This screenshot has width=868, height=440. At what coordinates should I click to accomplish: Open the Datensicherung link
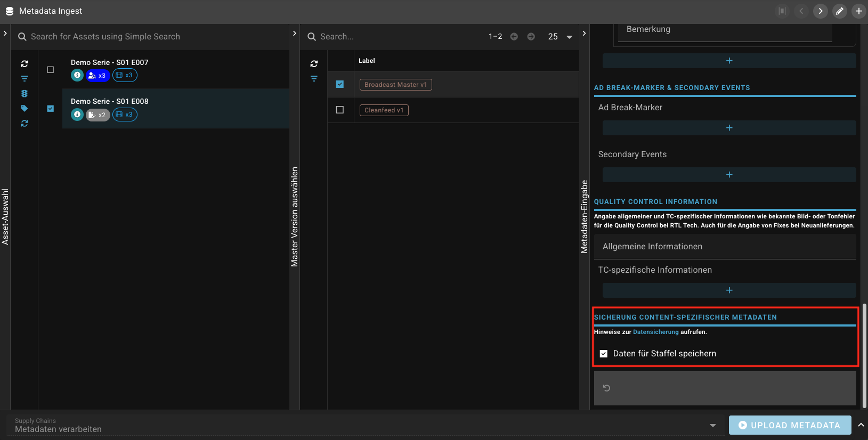coord(655,332)
